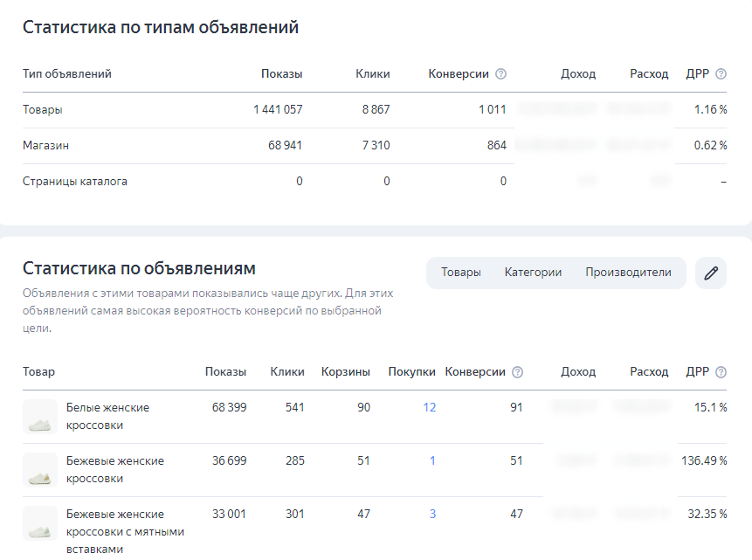Open thumbnail of sneakers with mint inserts
This screenshot has height=560, width=752.
click(40, 523)
